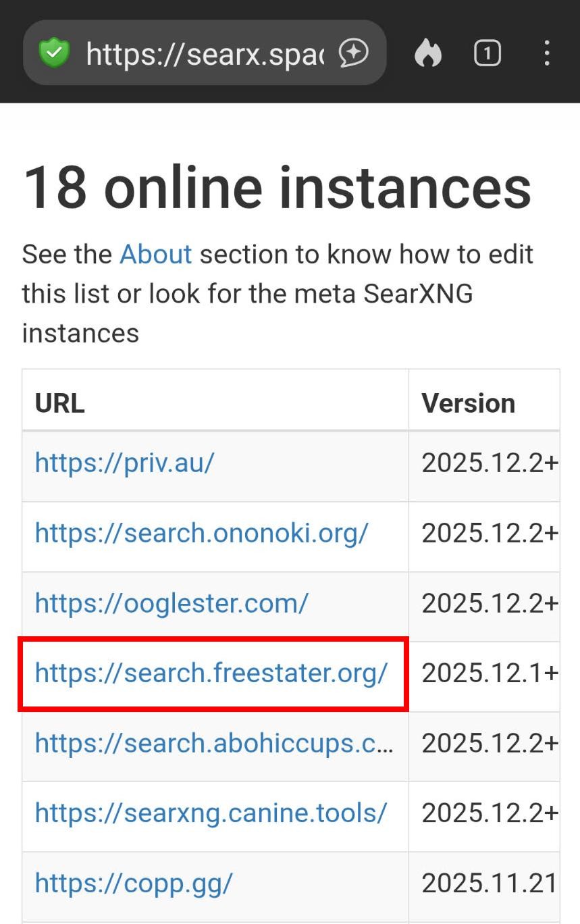Tap the fire button to clear data

click(427, 53)
